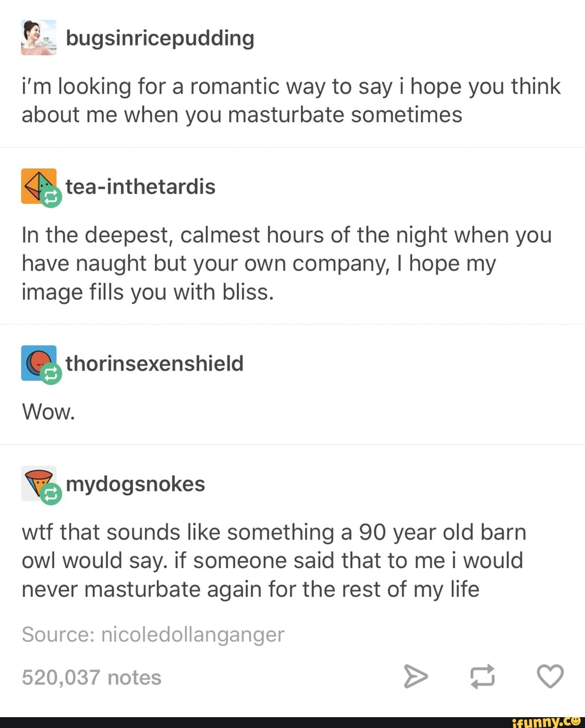
Task: Like the post with the heart icon
Action: pyautogui.click(x=550, y=677)
